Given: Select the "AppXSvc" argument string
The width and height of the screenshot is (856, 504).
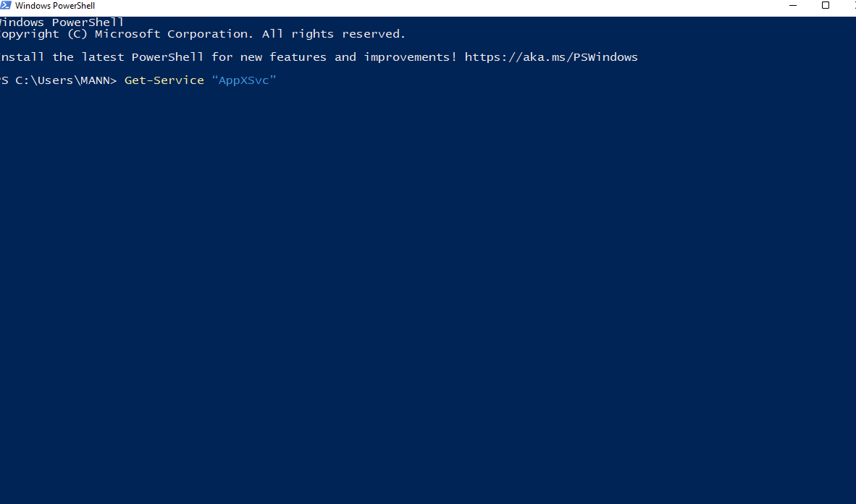Looking at the screenshot, I should 243,80.
